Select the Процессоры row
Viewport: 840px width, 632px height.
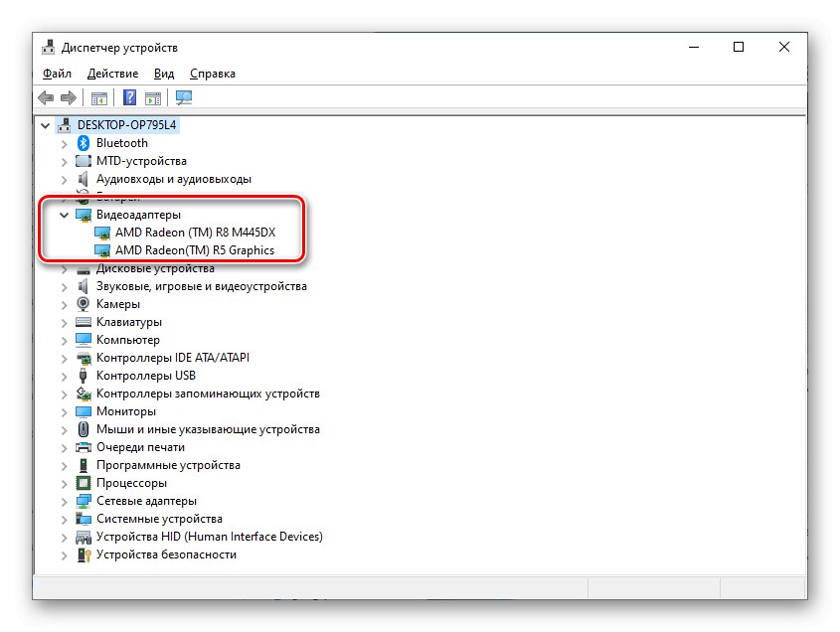click(x=131, y=483)
